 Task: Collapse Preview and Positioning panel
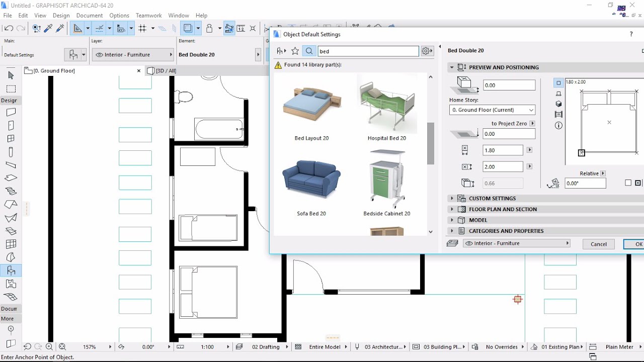coord(452,67)
